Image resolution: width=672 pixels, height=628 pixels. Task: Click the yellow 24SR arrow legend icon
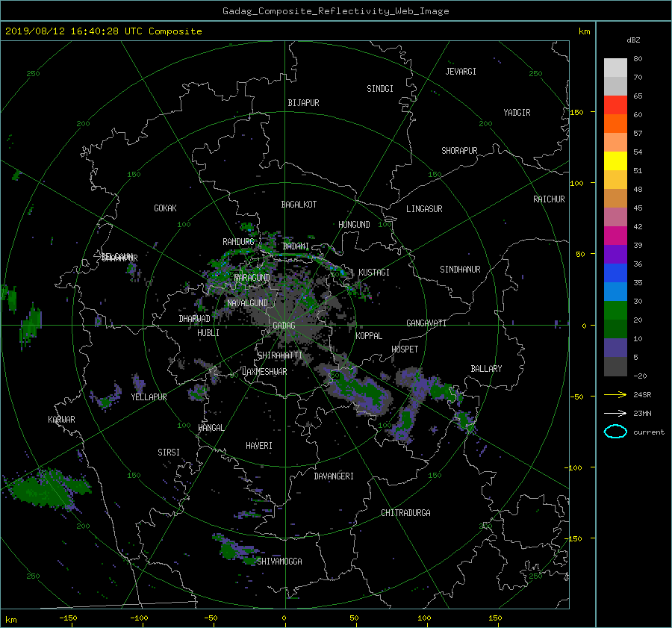[615, 394]
